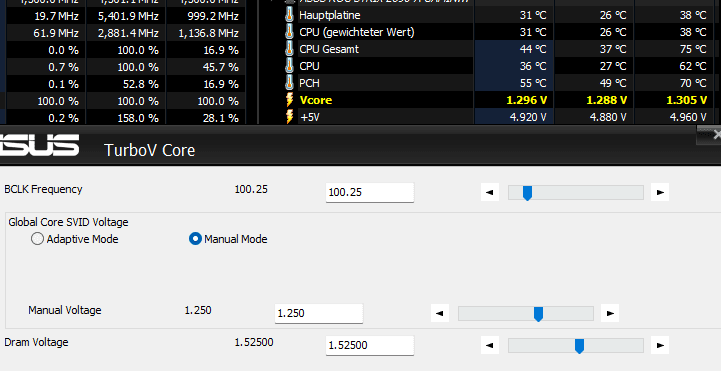Click the BCLK Frequency label

pyautogui.click(x=43, y=189)
